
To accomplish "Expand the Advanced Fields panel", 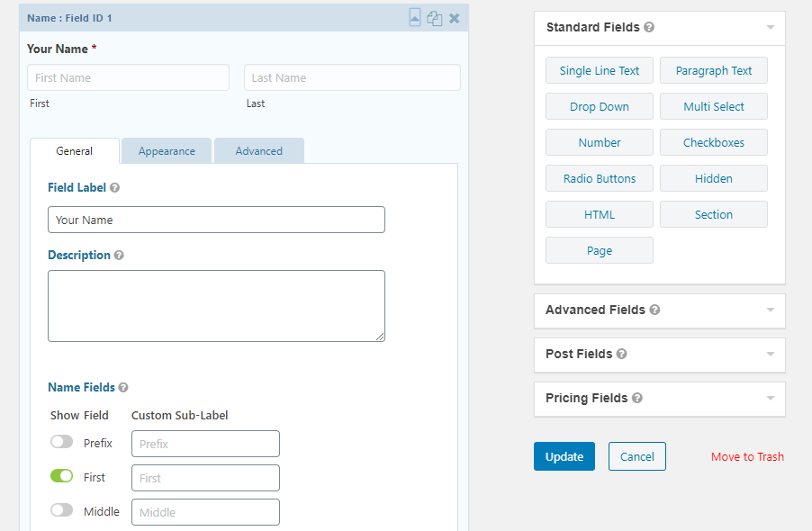I will tap(770, 310).
